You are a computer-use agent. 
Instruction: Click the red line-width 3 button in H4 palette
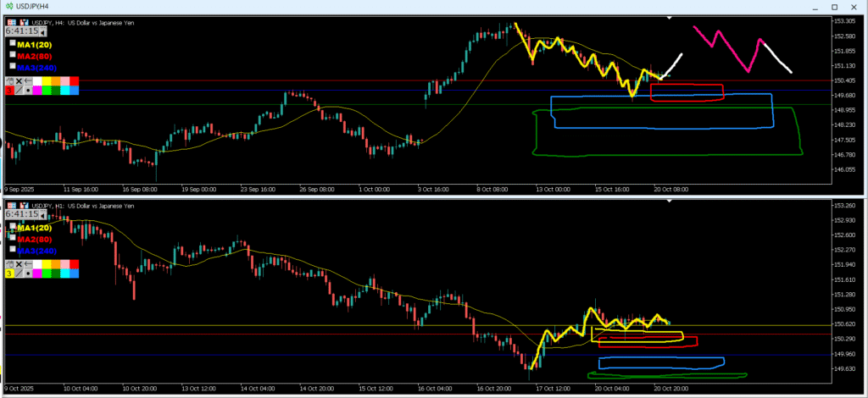(9, 90)
